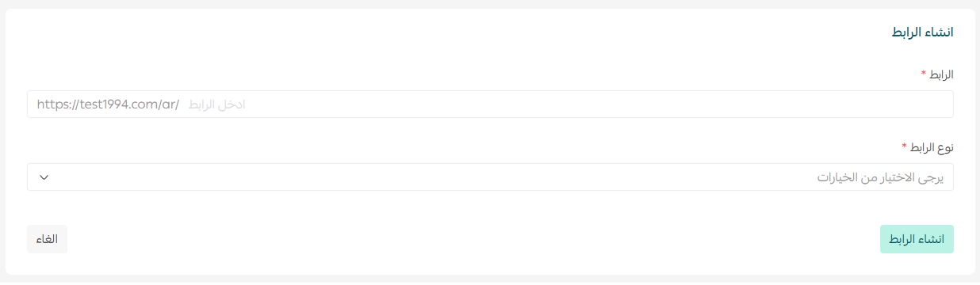Image resolution: width=980 pixels, height=285 pixels.
Task: Click the الرابط field label
Action: click(x=942, y=74)
